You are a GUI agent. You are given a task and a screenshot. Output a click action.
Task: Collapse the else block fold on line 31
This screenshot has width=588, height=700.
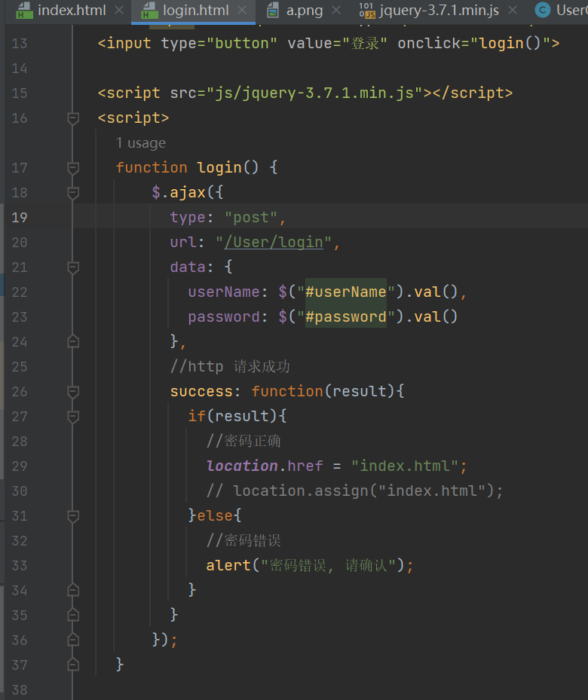tap(73, 516)
